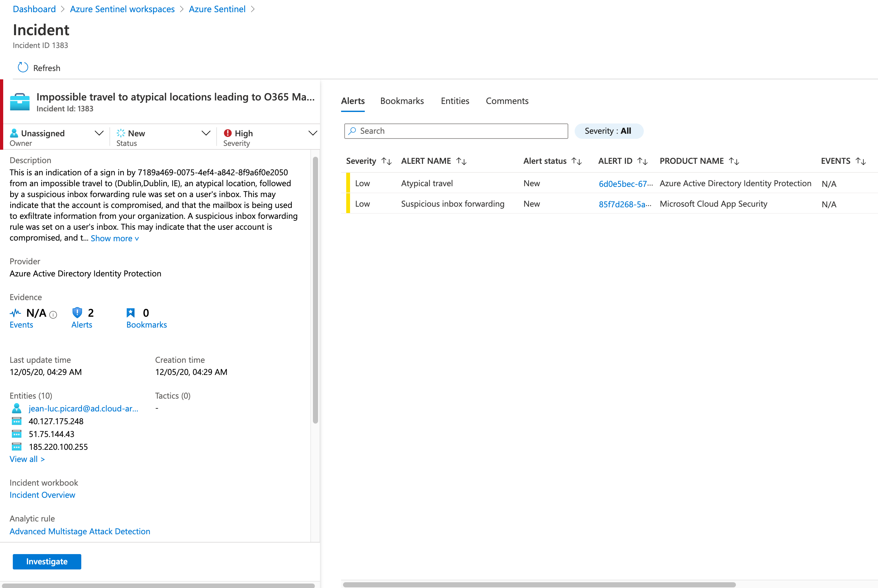The width and height of the screenshot is (878, 588).
Task: Open the Comments tab
Action: coord(507,101)
